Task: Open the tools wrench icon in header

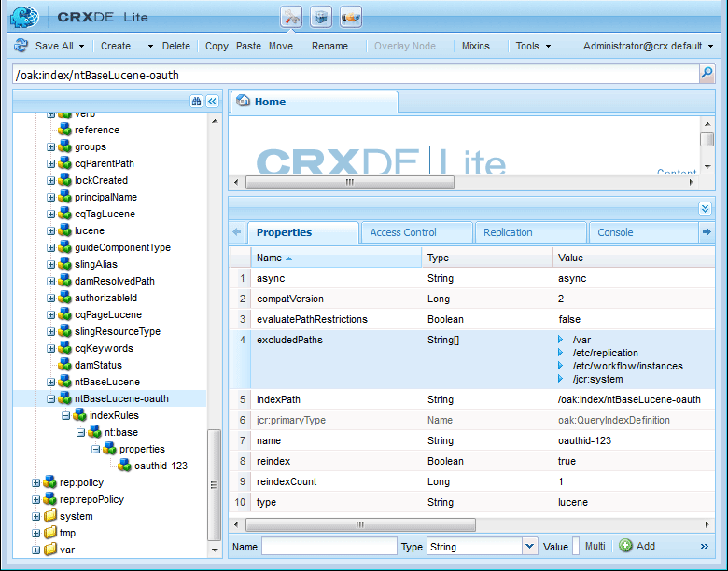Action: 291,18
